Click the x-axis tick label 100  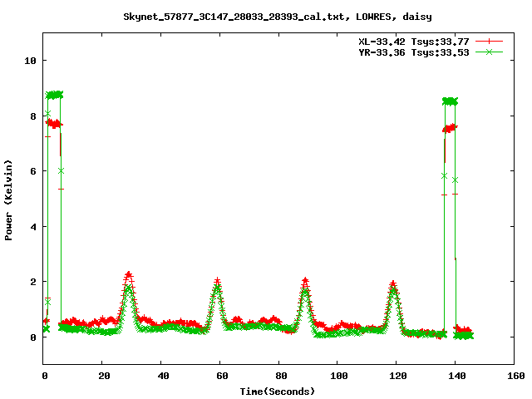tap(339, 376)
